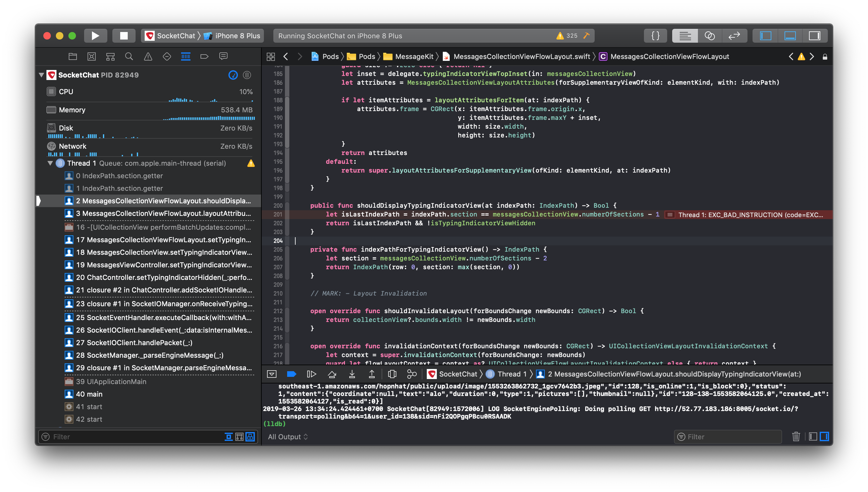Click Continue program execution button
The width and height of the screenshot is (868, 492).
(x=311, y=374)
